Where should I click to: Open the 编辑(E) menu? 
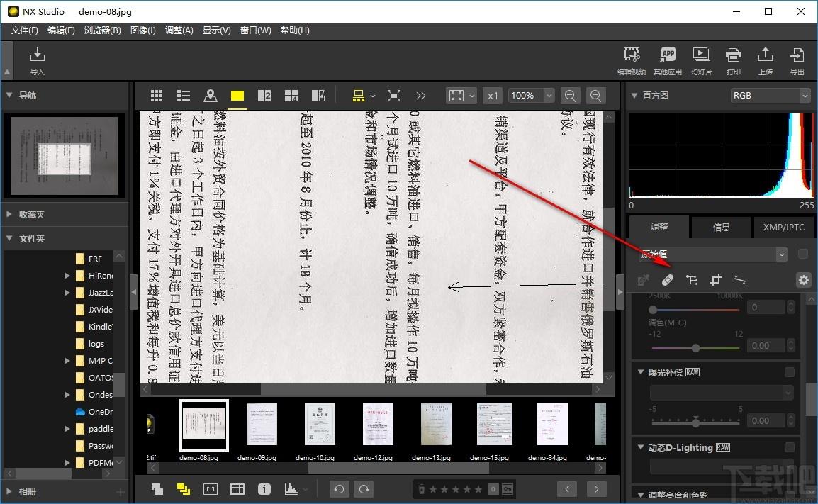61,30
